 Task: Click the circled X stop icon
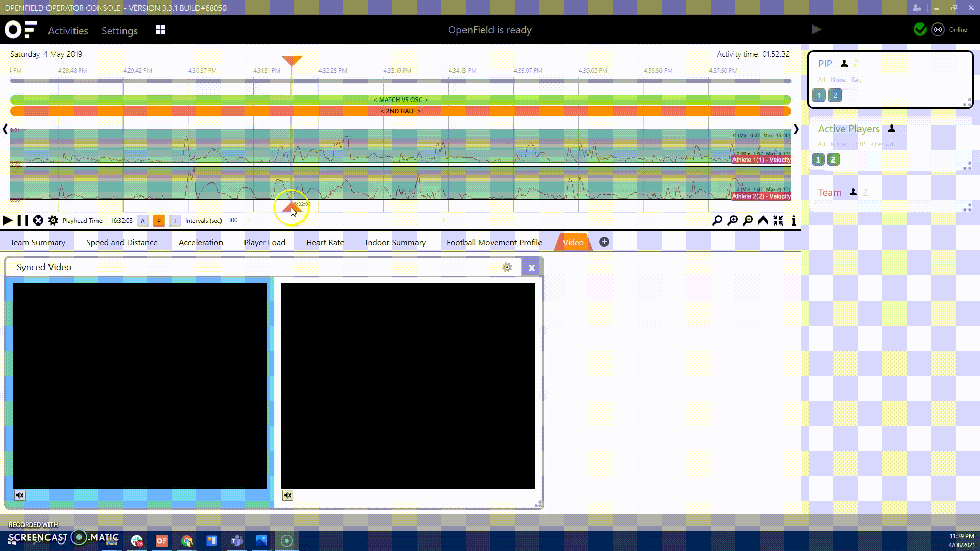(x=38, y=220)
